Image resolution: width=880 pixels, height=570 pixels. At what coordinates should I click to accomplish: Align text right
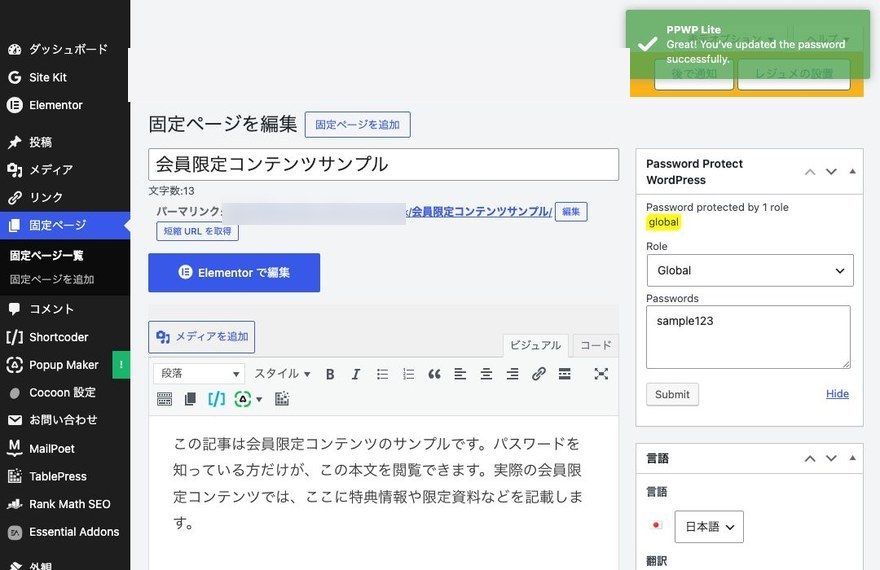click(x=512, y=374)
